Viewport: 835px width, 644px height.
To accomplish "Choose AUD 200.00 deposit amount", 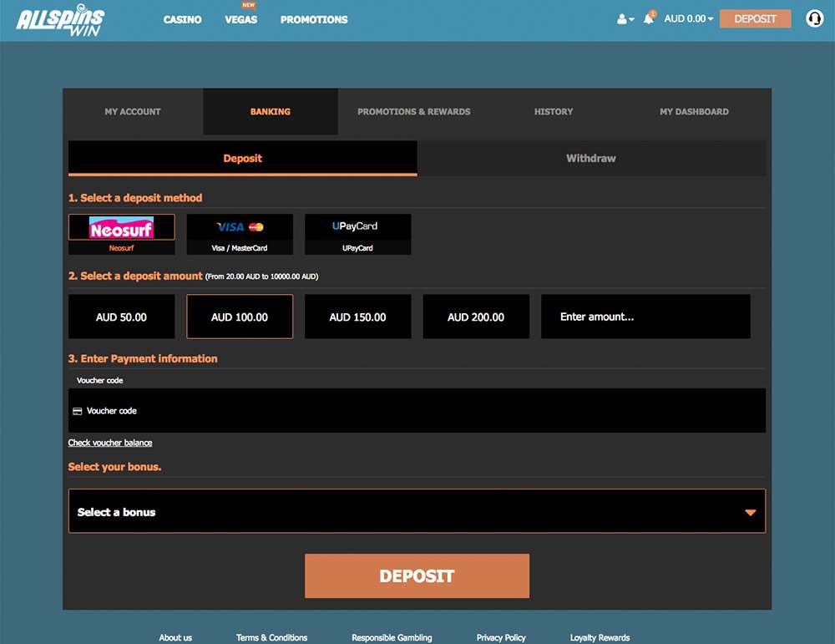I will (476, 317).
